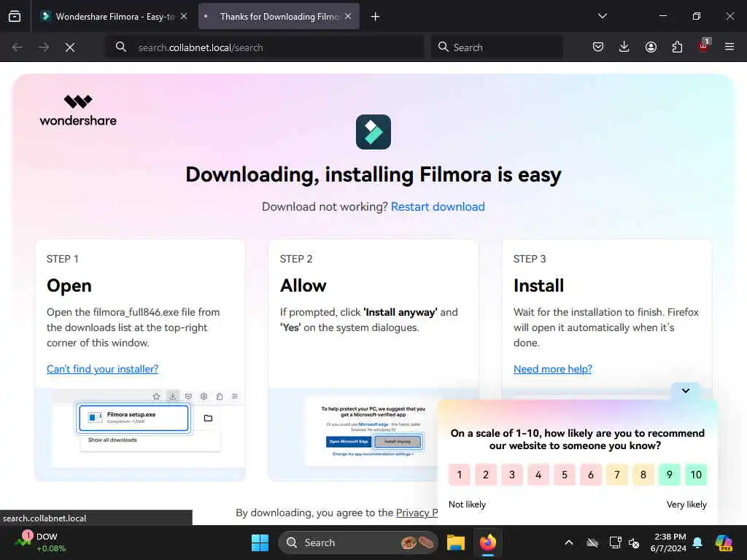The height and width of the screenshot is (560, 747).
Task: Open network display tray icon
Action: click(615, 542)
